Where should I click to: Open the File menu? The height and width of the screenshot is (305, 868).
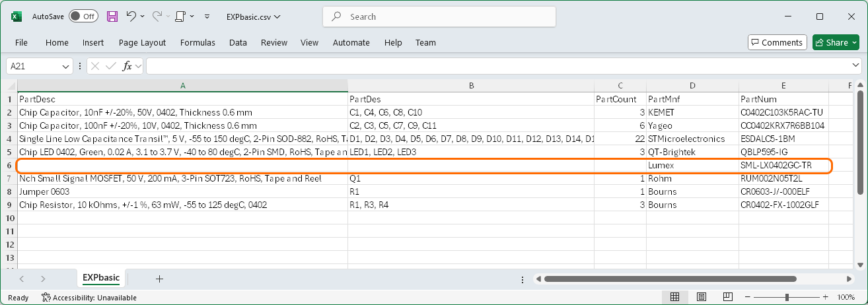(x=21, y=42)
